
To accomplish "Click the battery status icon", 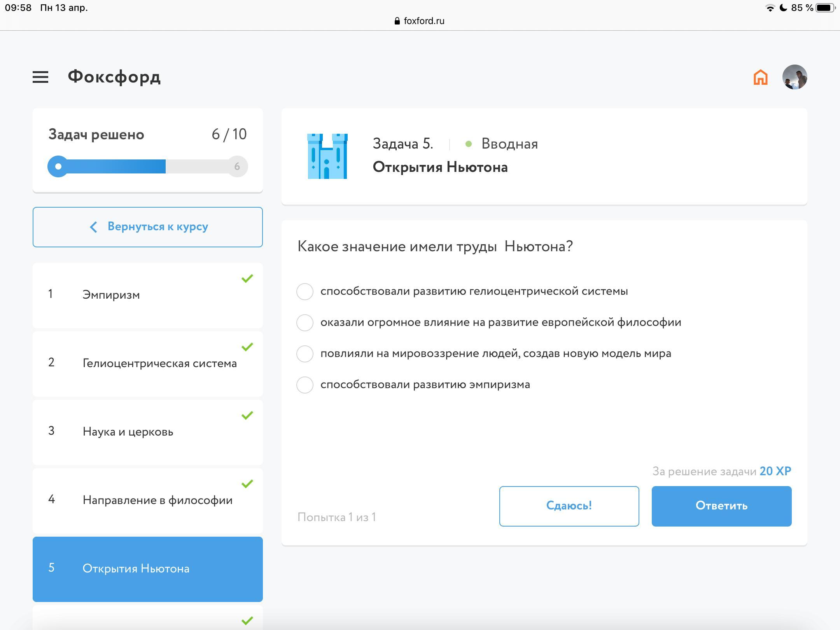I will [x=825, y=8].
